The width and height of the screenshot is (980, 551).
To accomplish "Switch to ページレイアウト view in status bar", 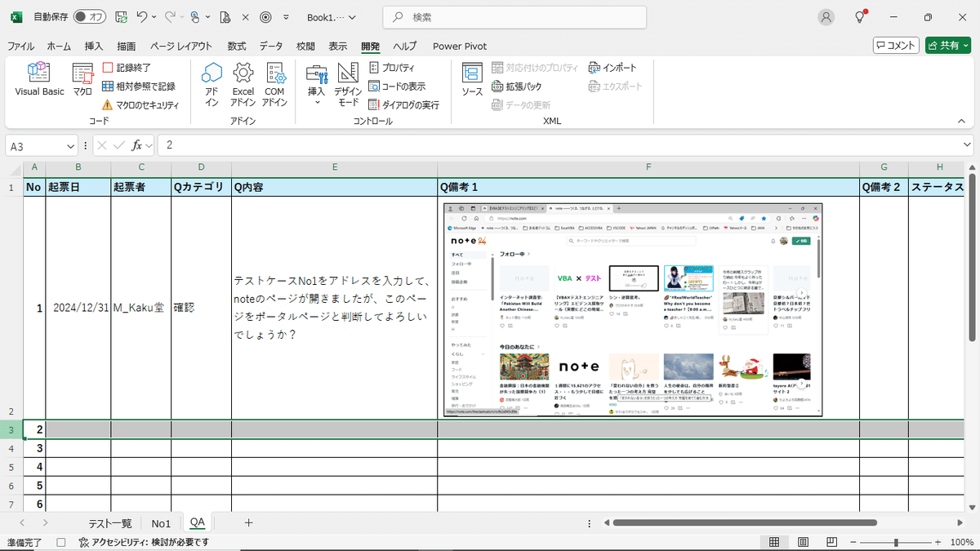I will tap(804, 542).
